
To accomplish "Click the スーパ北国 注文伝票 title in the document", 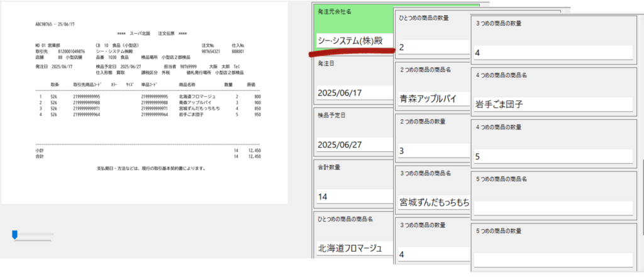I will tap(152, 33).
